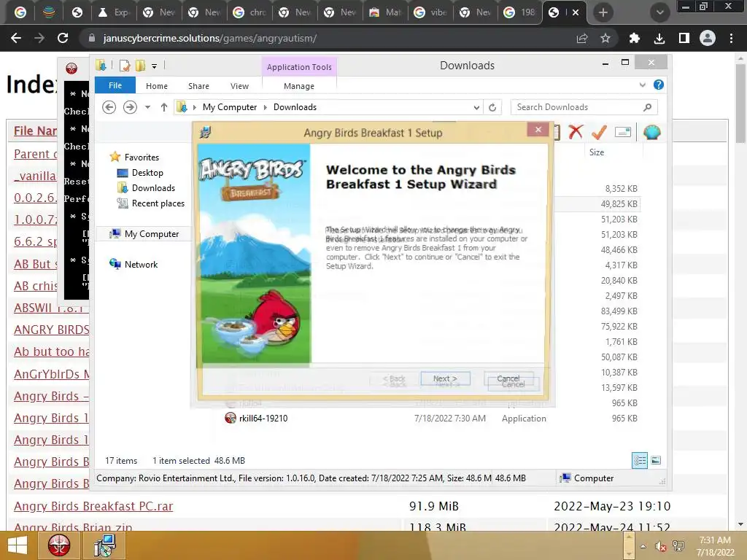Click the properties card icon in Explorer toolbar
747x560 pixels.
click(623, 132)
